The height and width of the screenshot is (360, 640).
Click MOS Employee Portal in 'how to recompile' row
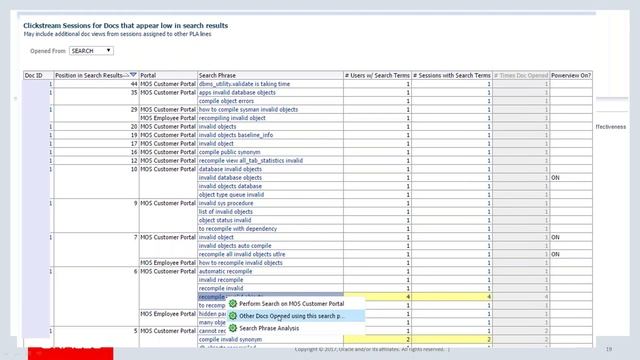pyautogui.click(x=168, y=263)
